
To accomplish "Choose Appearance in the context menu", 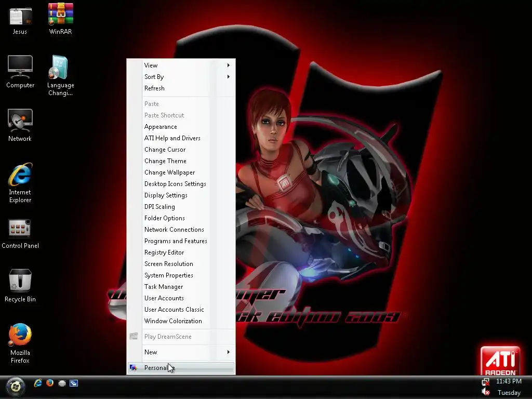I will [161, 127].
